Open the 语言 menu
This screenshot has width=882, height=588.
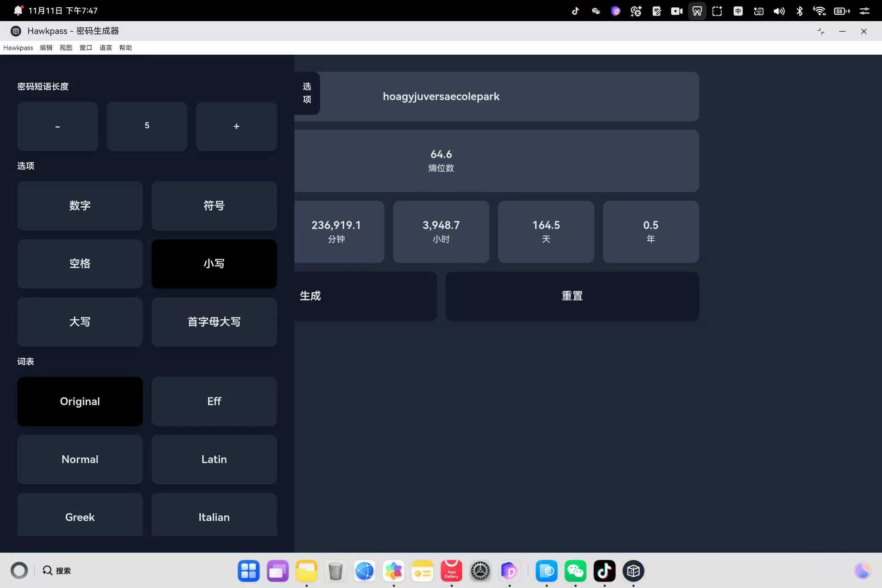pyautogui.click(x=106, y=48)
